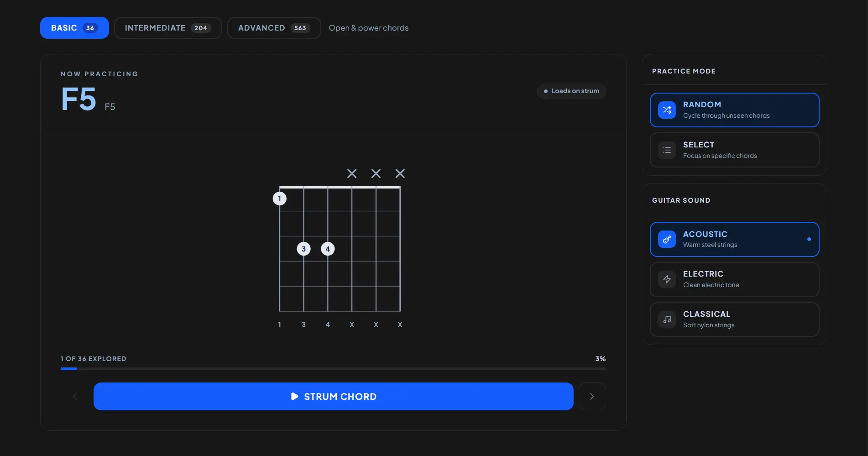Screen dimensions: 868x456
Task: Click the Guitar Sound heading
Action: click(681, 200)
